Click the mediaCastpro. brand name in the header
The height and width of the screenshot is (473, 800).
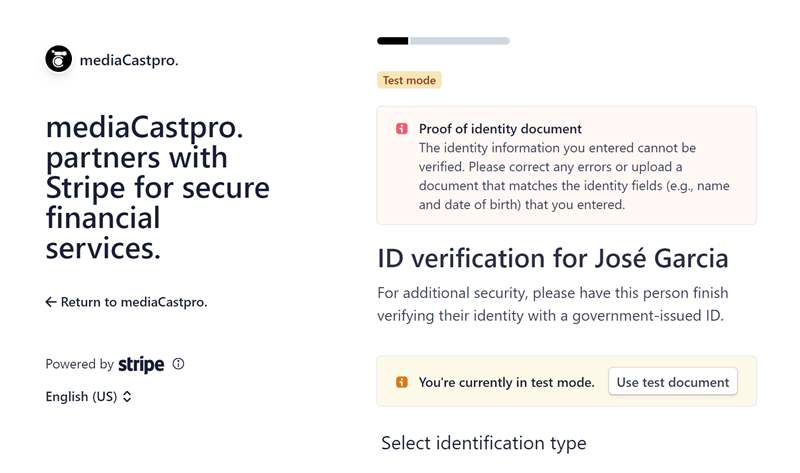pos(129,60)
